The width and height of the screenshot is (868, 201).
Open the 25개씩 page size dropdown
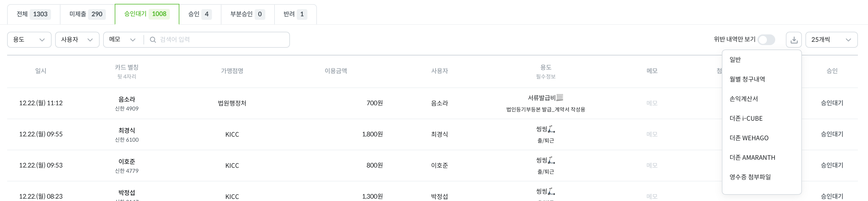(x=831, y=40)
